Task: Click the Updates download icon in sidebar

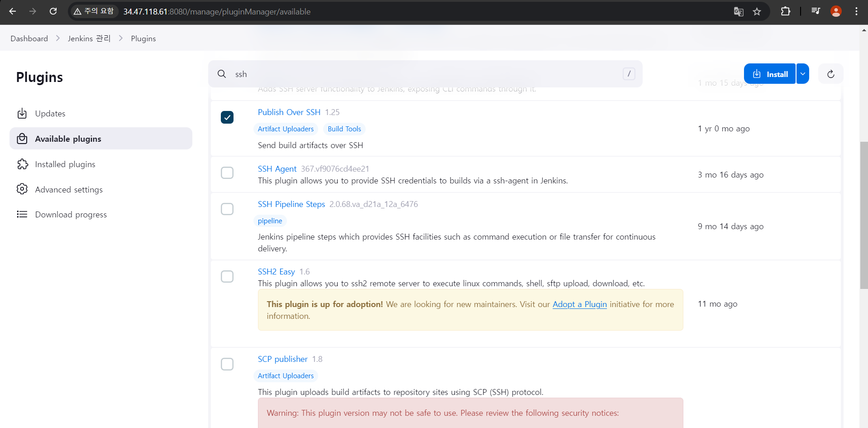Action: [x=22, y=113]
